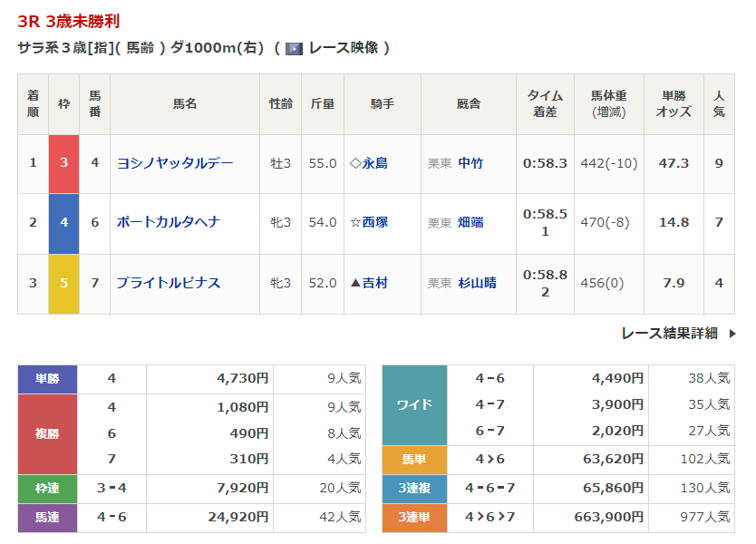756x544 pixels.
Task: Click the yellow frame number 5 cell
Action: (x=63, y=283)
